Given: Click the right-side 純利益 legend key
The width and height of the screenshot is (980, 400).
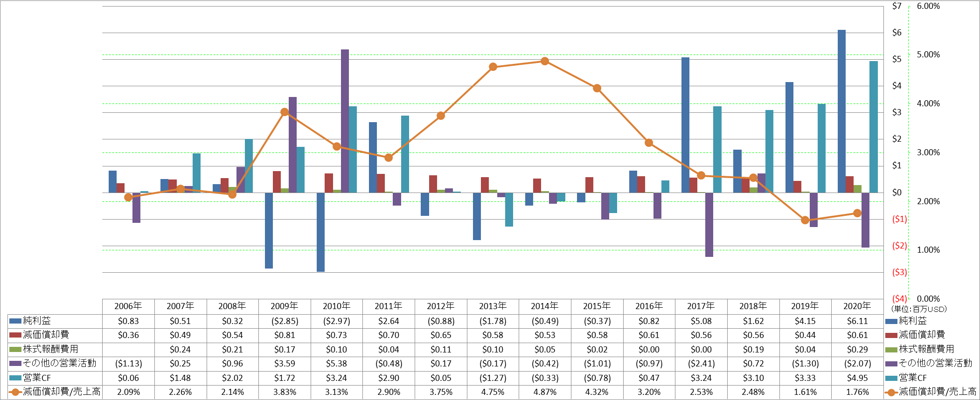Looking at the screenshot, I should pos(891,321).
